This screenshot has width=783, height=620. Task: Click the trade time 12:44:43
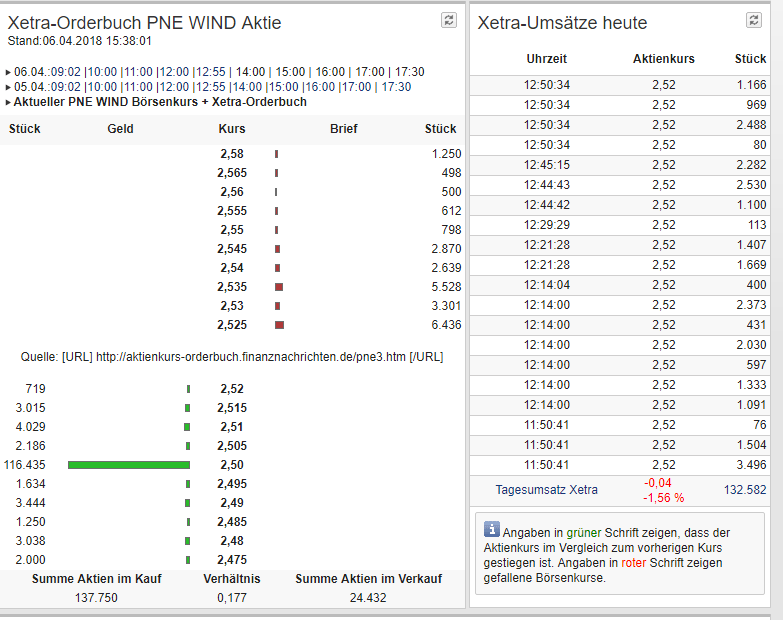pos(547,185)
